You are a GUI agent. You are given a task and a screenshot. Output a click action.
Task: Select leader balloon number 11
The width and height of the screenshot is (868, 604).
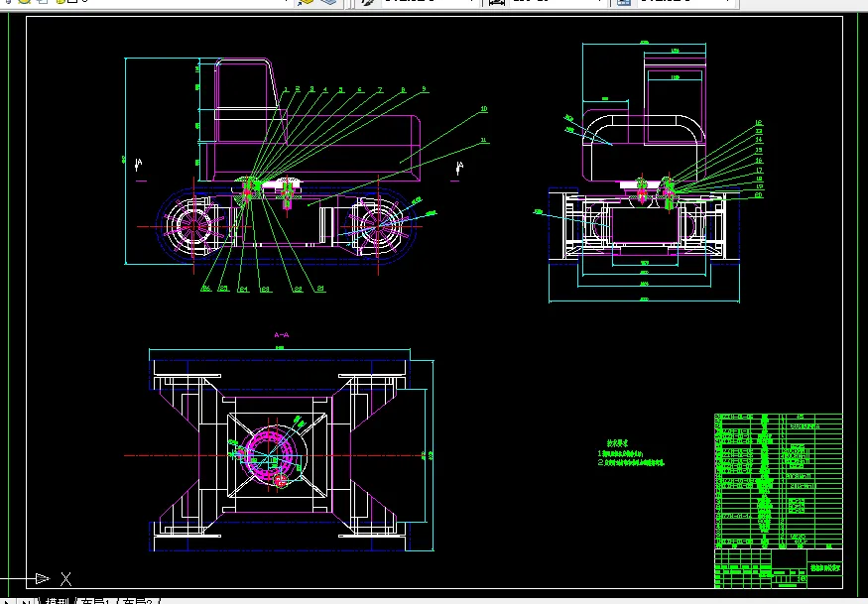pos(484,140)
